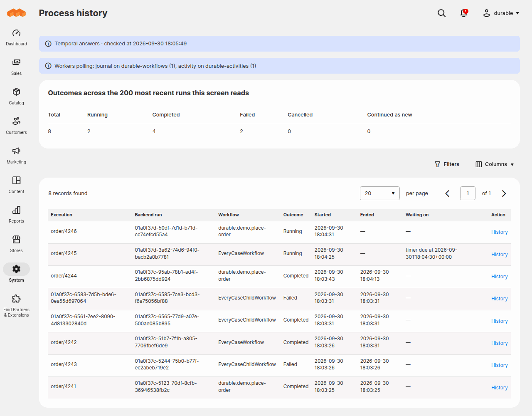The image size is (532, 416).
Task: Open History for order/4245
Action: (x=499, y=255)
